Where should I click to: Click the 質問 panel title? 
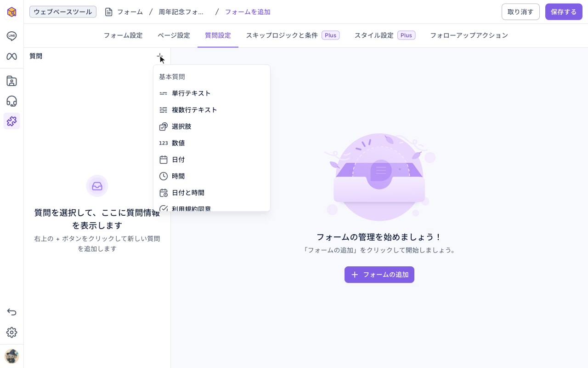point(36,56)
